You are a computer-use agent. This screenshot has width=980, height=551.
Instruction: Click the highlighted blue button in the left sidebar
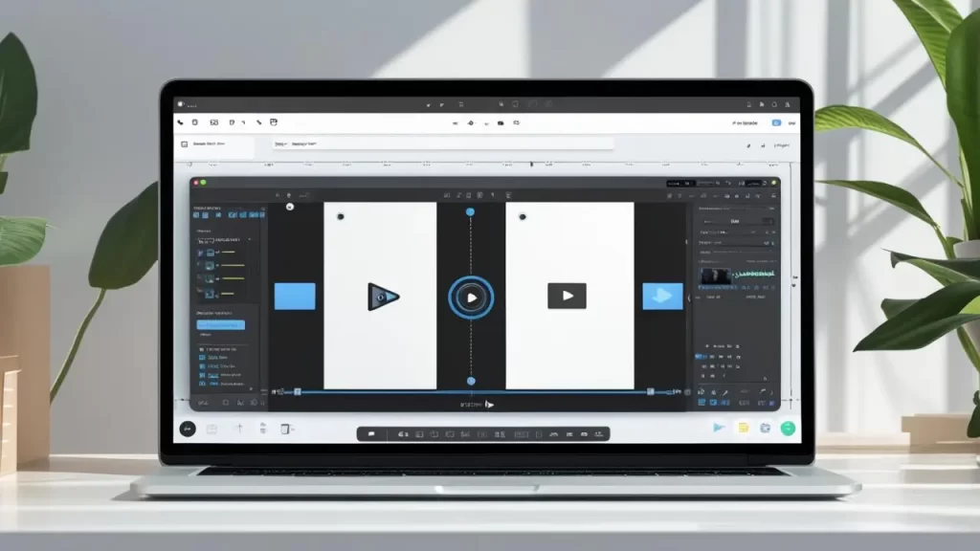tap(220, 325)
